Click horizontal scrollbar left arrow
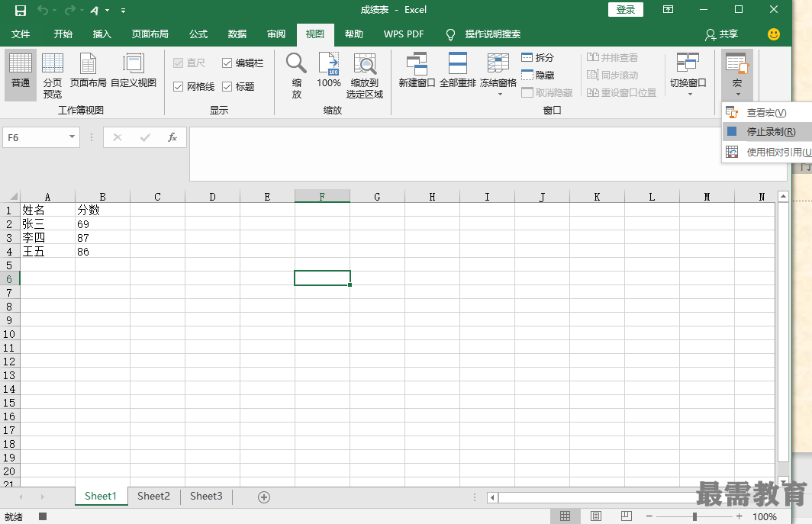This screenshot has width=812, height=524. 492,497
